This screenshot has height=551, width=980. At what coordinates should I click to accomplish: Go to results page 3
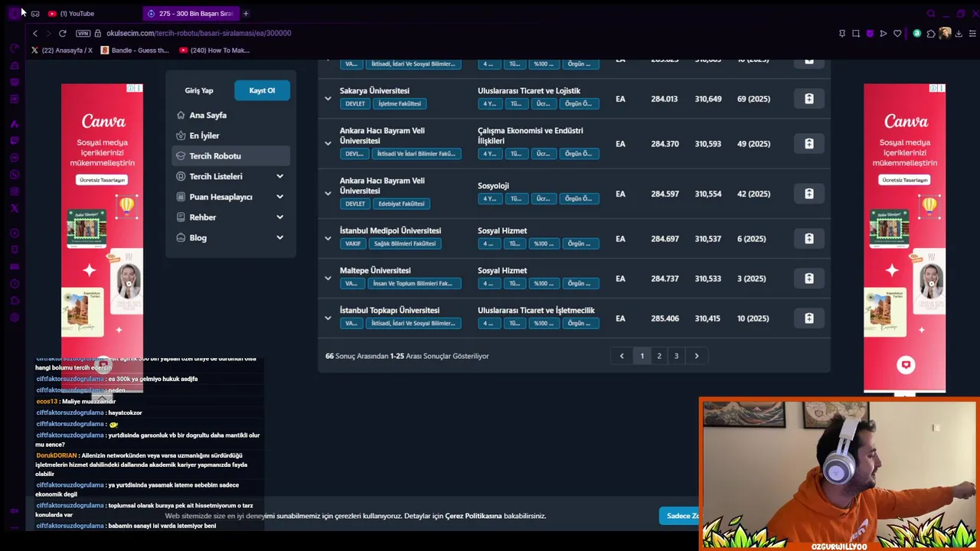tap(676, 356)
